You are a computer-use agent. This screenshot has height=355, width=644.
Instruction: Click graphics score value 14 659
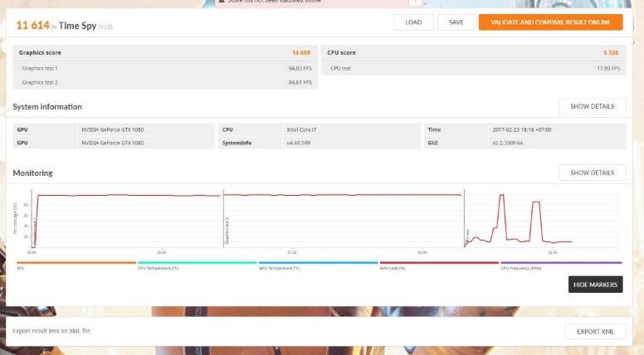point(301,52)
